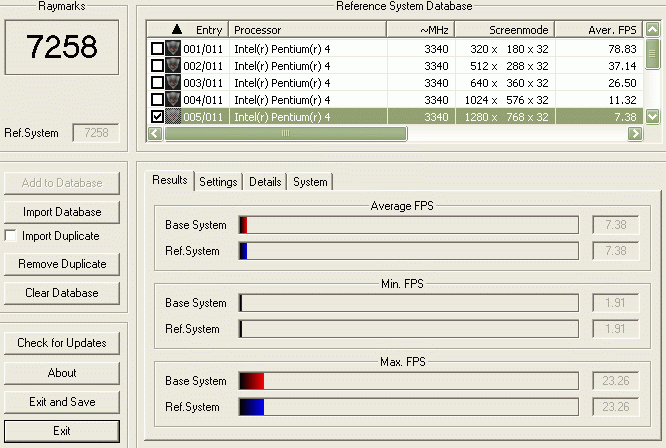Open the Results tab
Screen dimensions: 666x448
click(x=169, y=180)
